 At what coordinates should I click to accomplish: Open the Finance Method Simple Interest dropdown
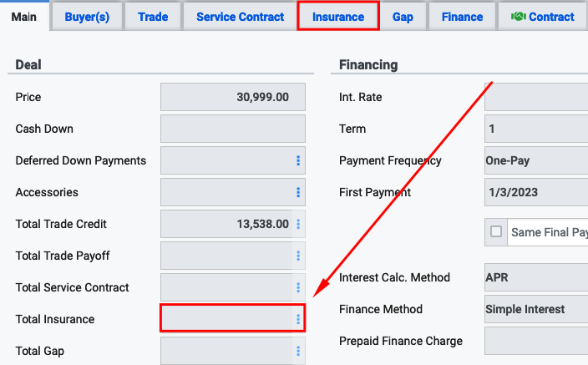536,309
